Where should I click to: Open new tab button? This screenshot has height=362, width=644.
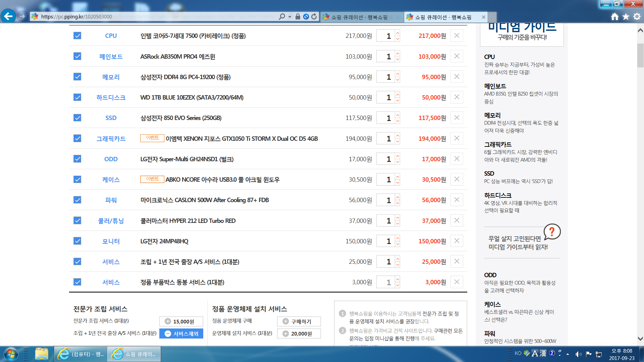tap(492, 17)
